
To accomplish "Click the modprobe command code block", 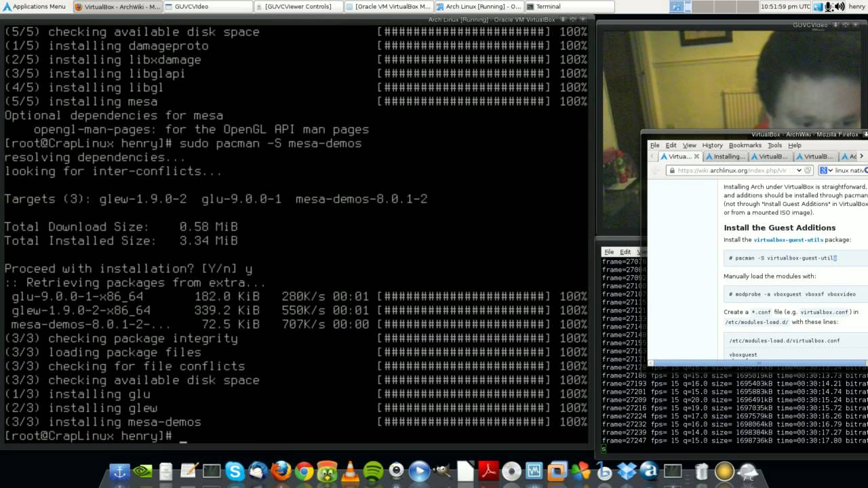I will pyautogui.click(x=795, y=294).
